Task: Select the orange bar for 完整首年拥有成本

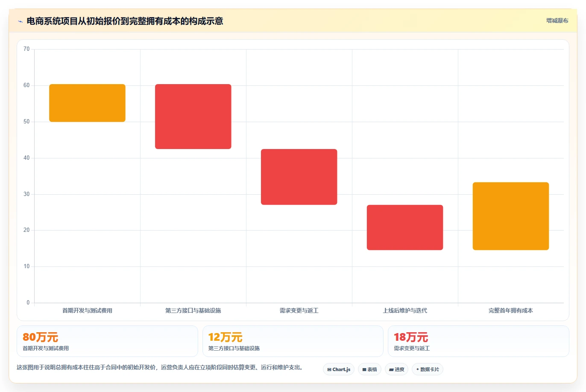Action: 511,216
